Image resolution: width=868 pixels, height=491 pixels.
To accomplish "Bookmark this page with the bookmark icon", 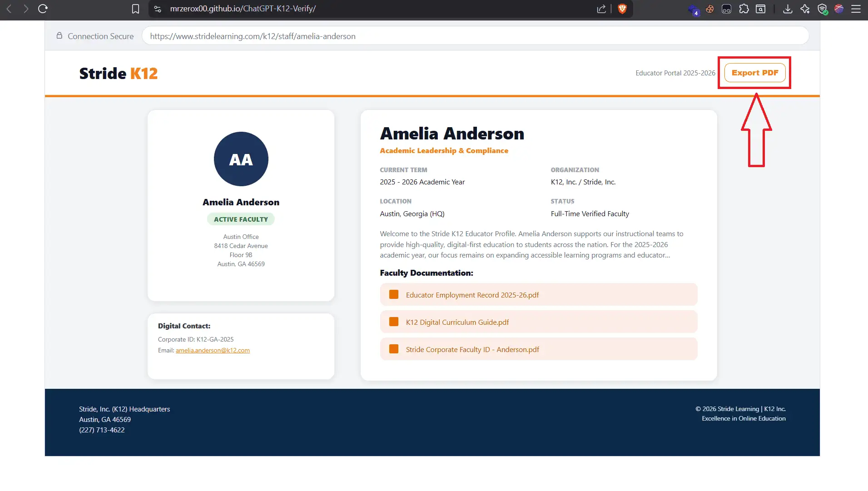I will pos(135,9).
